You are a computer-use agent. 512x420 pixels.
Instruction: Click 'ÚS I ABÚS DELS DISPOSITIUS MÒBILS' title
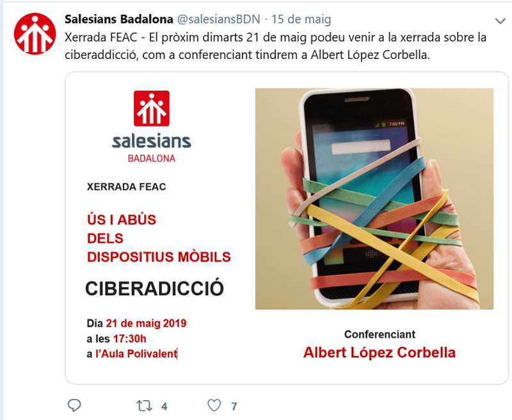point(159,238)
